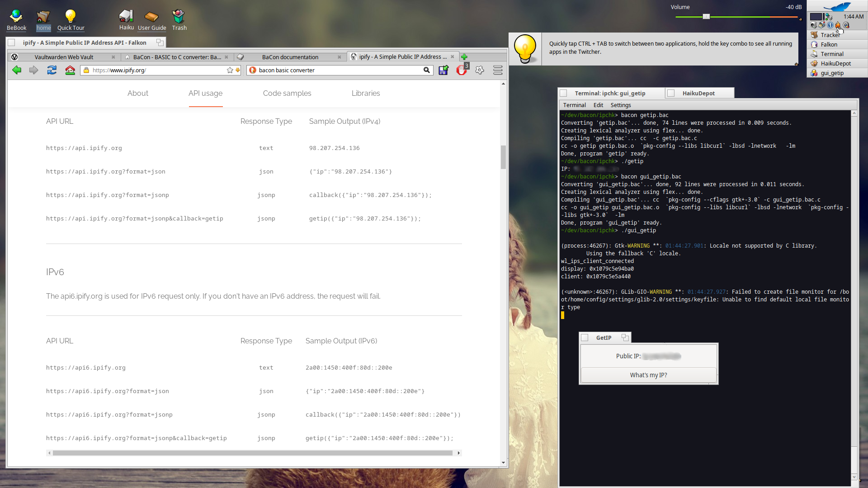Open the Code samples section
The width and height of the screenshot is (868, 488).
[287, 93]
